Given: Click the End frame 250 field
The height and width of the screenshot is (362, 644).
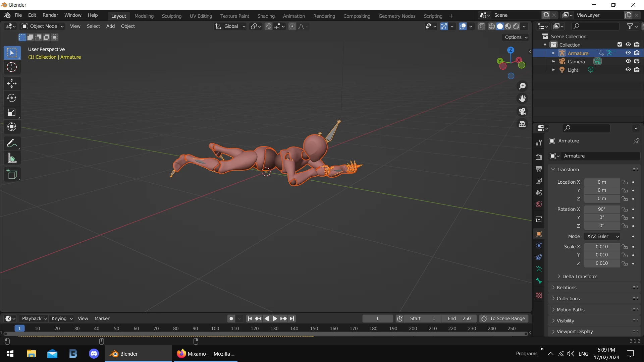Looking at the screenshot, I should (459, 318).
